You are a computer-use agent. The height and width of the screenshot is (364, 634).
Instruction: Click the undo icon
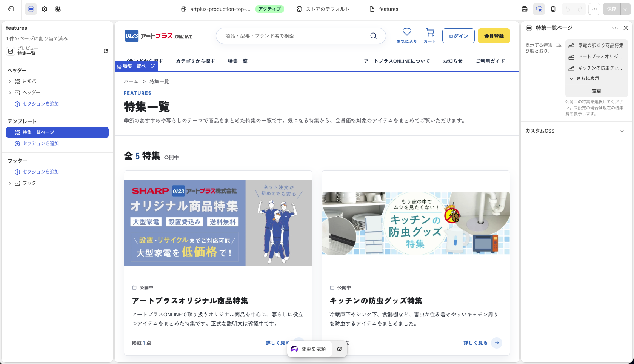(568, 9)
